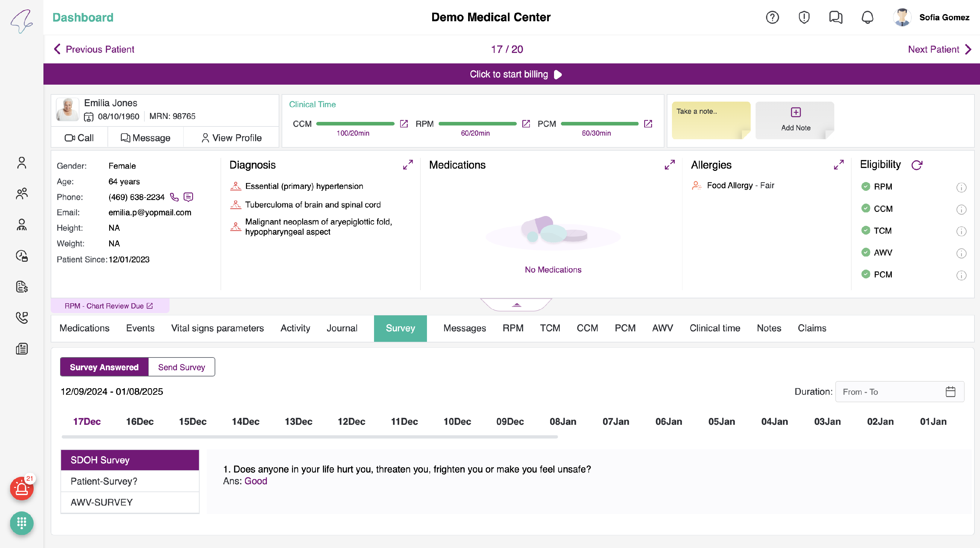Click the red alarm alert icon with badge

pos(22,488)
